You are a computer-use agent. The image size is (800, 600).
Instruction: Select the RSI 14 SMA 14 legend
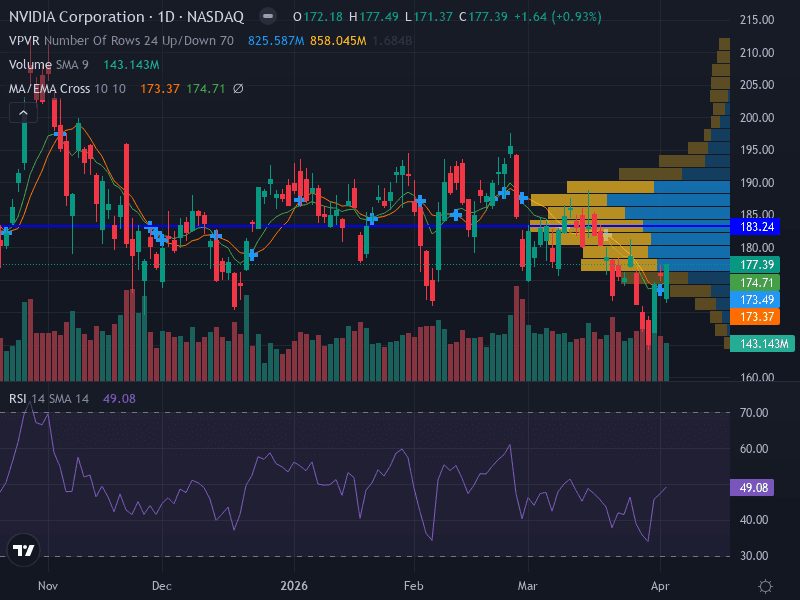point(49,398)
